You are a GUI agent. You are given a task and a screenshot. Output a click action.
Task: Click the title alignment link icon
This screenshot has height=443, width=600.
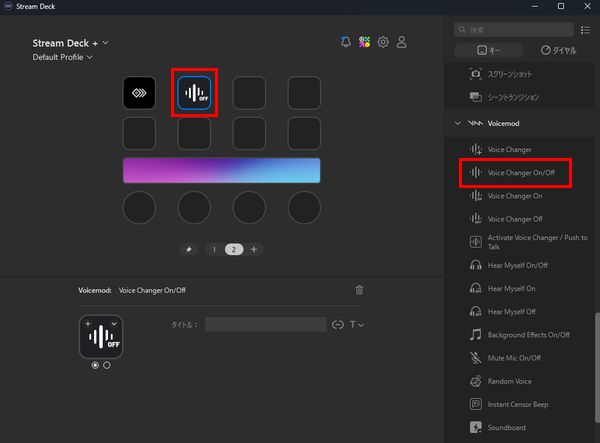point(338,325)
